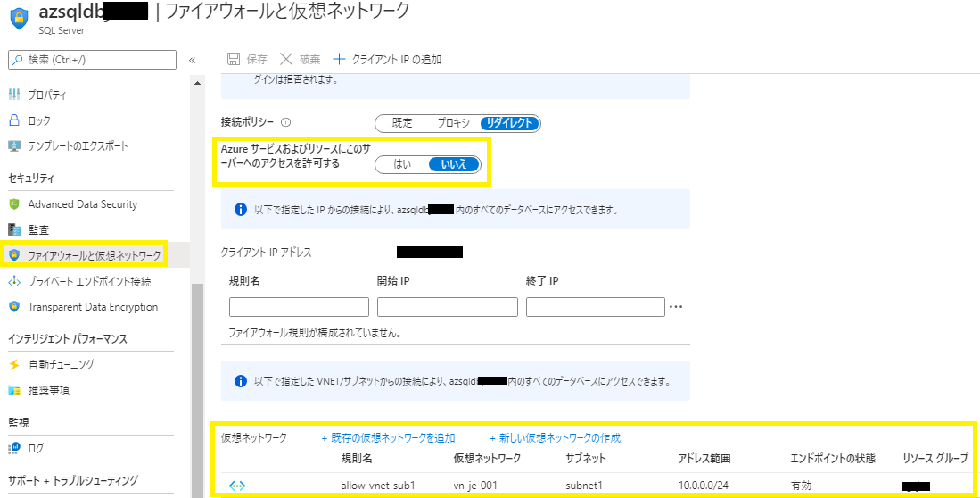Click 自動チューニング lightning icon
980x498 pixels.
click(x=14, y=364)
